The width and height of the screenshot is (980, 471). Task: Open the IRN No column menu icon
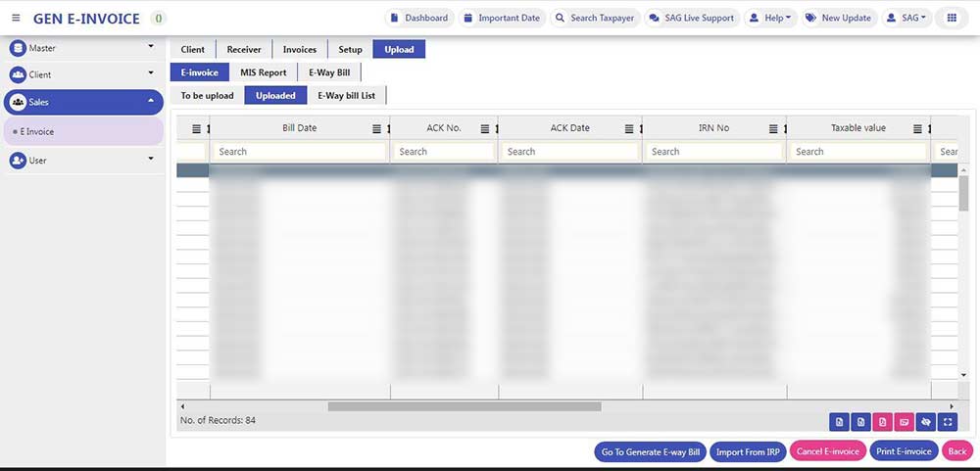pyautogui.click(x=774, y=129)
